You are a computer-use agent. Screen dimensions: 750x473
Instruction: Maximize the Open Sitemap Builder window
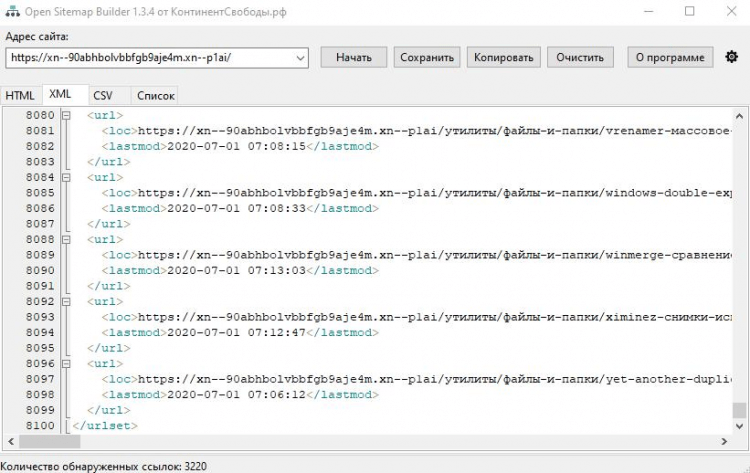click(690, 11)
